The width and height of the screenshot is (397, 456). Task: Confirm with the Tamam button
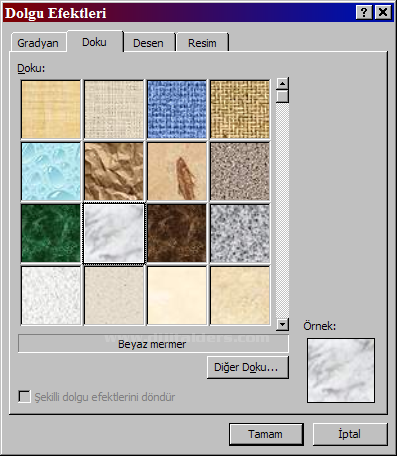(266, 434)
